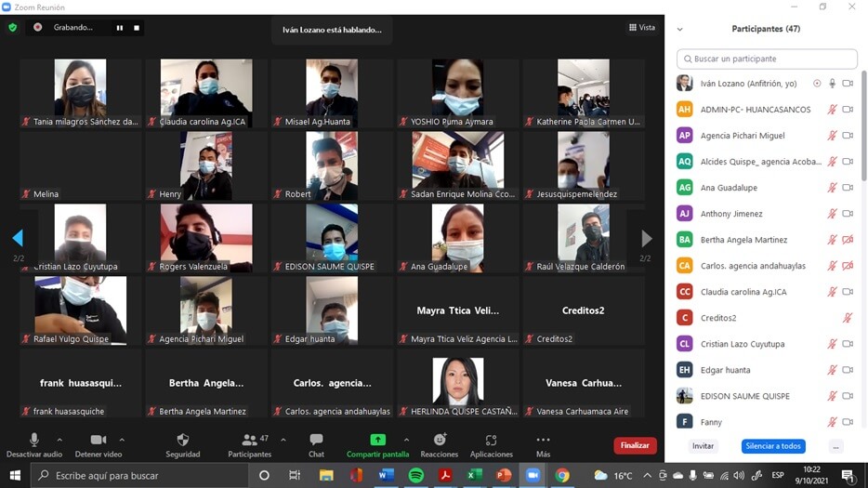Open the Reacciones menu icon
The width and height of the screenshot is (868, 488).
(440, 440)
